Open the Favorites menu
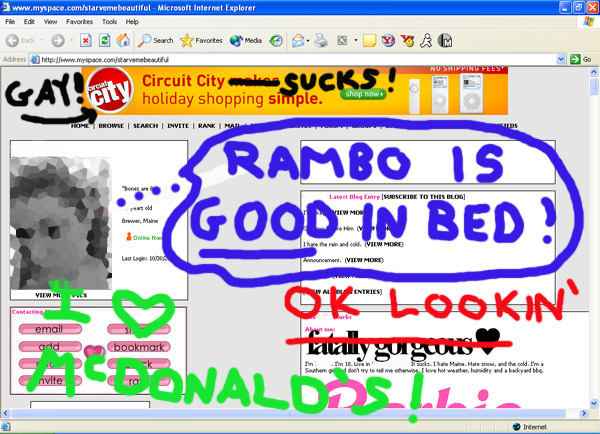The height and width of the screenshot is (434, 600). [x=79, y=22]
